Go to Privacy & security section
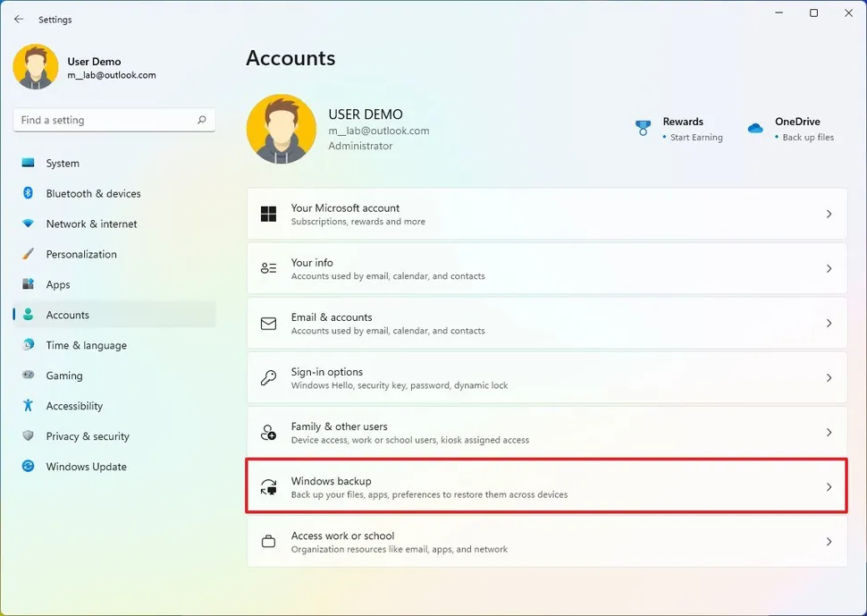 pos(88,436)
